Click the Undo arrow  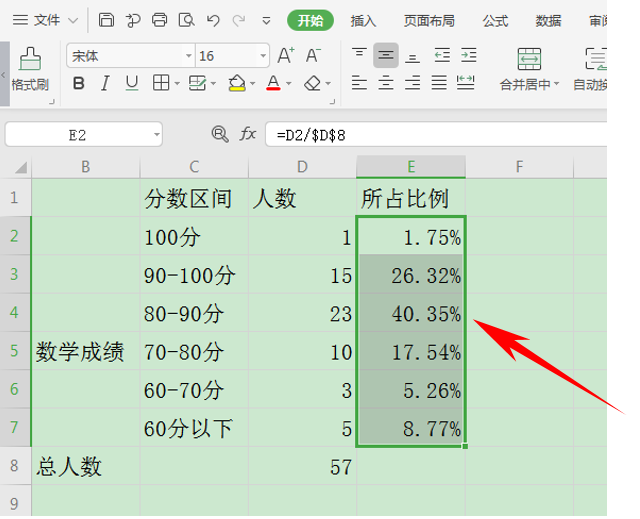(213, 20)
